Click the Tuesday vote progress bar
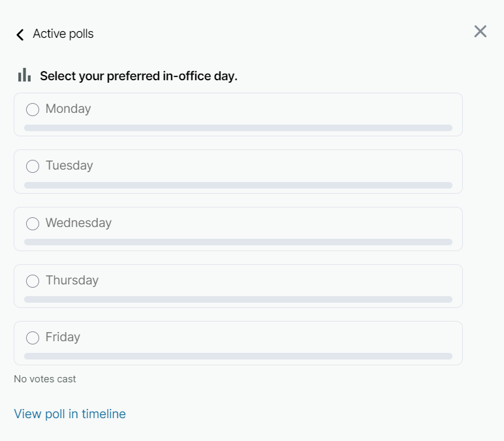504x441 pixels. (238, 185)
